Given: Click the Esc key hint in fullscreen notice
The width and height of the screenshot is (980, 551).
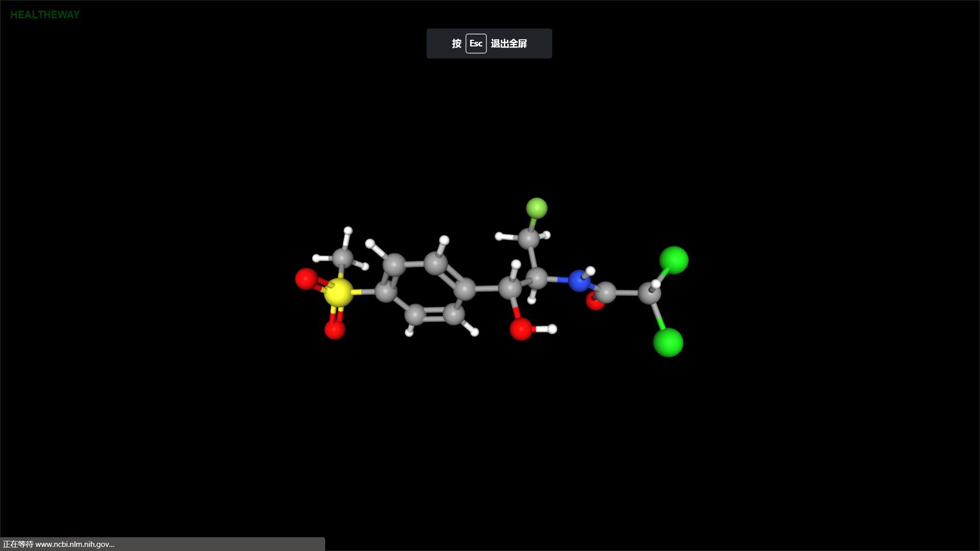Looking at the screenshot, I should 476,43.
